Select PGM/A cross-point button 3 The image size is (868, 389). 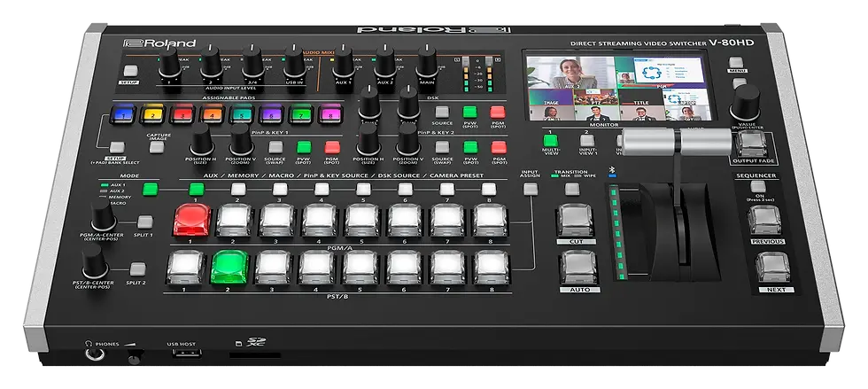click(276, 220)
